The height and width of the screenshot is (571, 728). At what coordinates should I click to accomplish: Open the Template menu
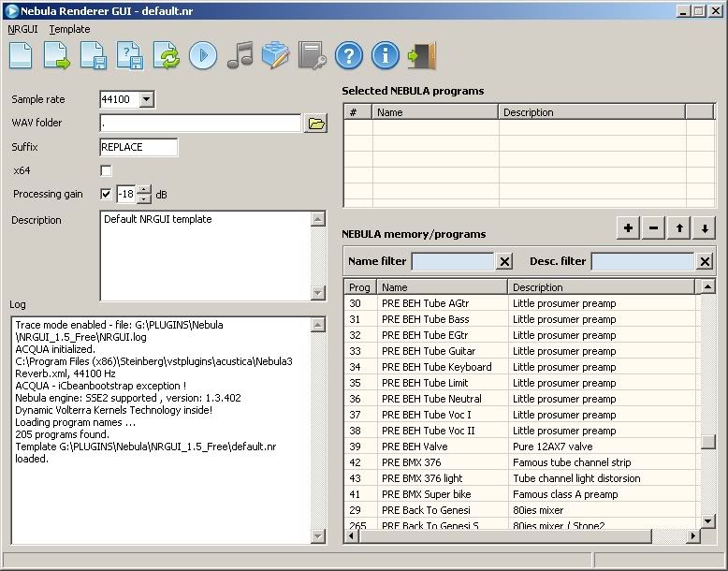point(69,29)
